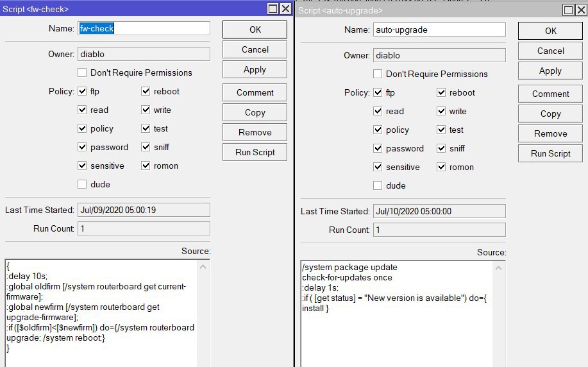This screenshot has width=588, height=367.
Task: Uncheck ftp policy in auto-upgrade window
Action: tap(378, 92)
